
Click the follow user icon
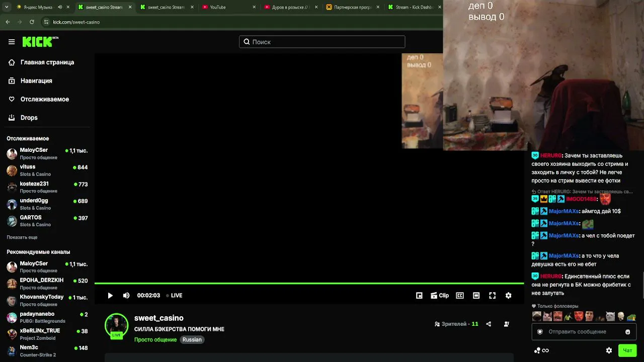tap(507, 324)
